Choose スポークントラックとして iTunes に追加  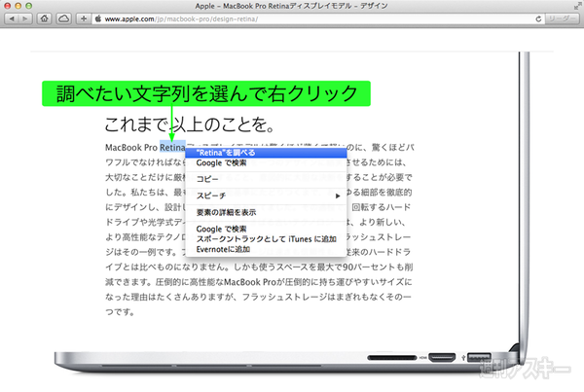pyautogui.click(x=266, y=239)
